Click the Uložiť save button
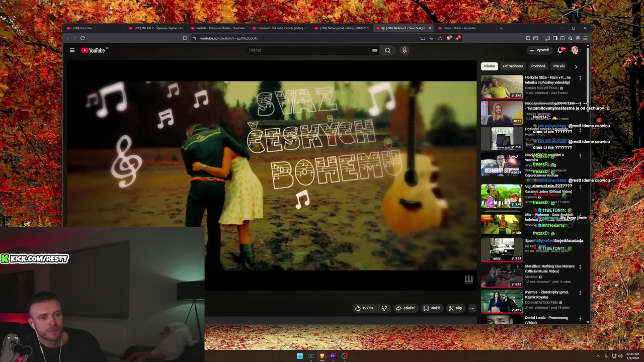The width and height of the screenshot is (644, 362). click(x=432, y=308)
